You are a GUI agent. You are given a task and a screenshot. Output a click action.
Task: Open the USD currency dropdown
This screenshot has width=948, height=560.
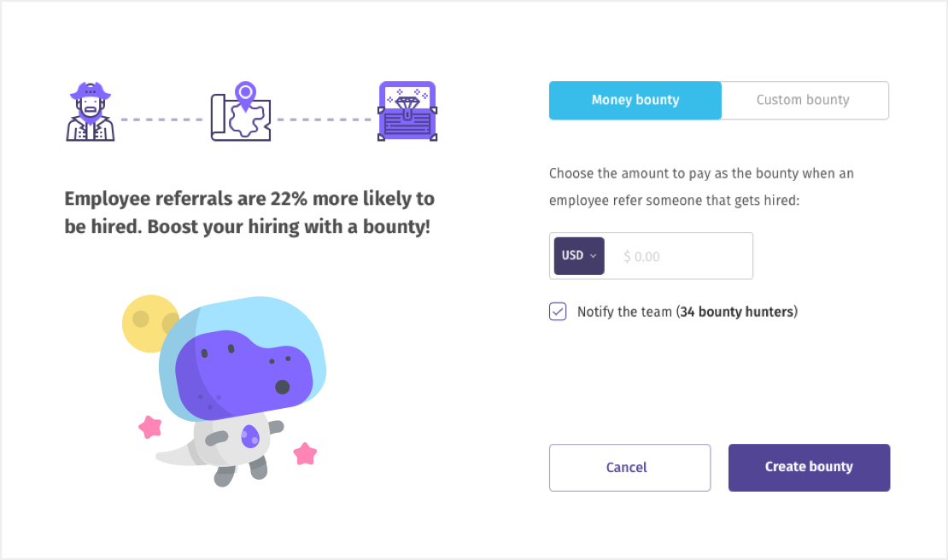[x=579, y=256]
